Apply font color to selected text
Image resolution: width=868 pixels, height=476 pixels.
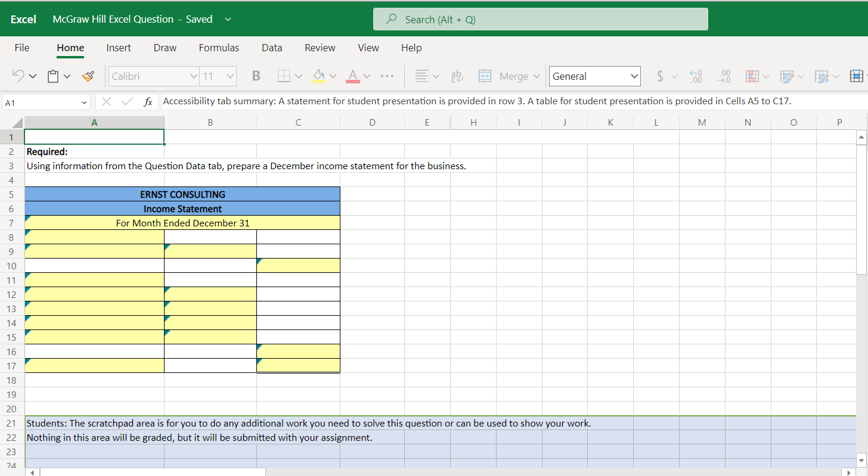click(x=352, y=76)
